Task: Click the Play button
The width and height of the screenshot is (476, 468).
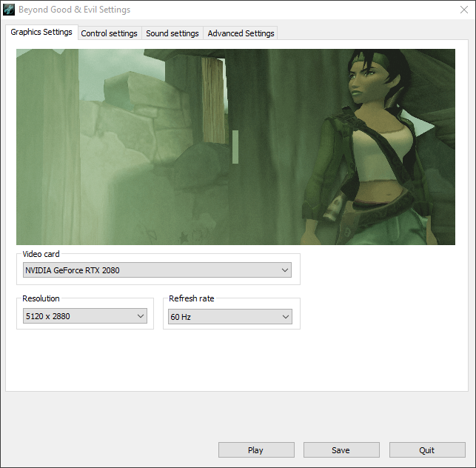Action: pos(256,450)
